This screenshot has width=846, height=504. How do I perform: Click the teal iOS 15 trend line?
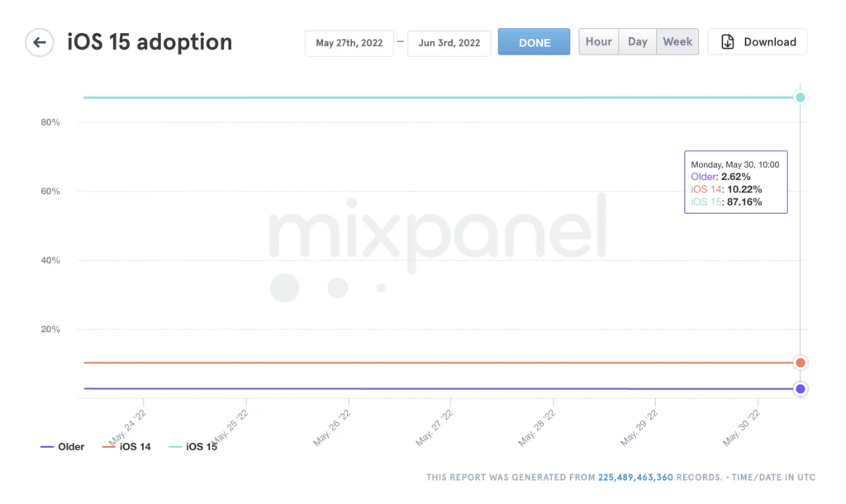click(x=413, y=97)
